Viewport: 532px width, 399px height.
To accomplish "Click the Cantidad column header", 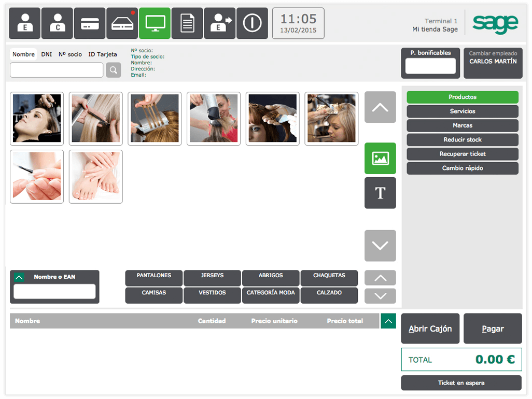I will point(212,321).
